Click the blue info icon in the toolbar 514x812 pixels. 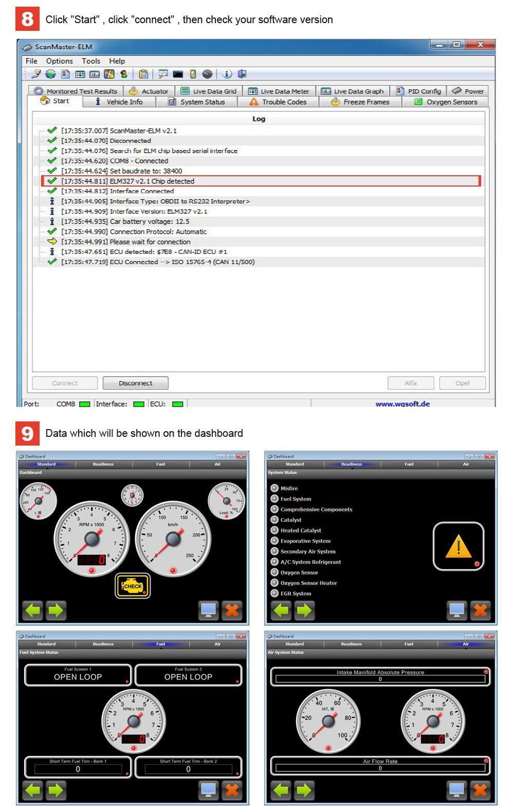[227, 74]
